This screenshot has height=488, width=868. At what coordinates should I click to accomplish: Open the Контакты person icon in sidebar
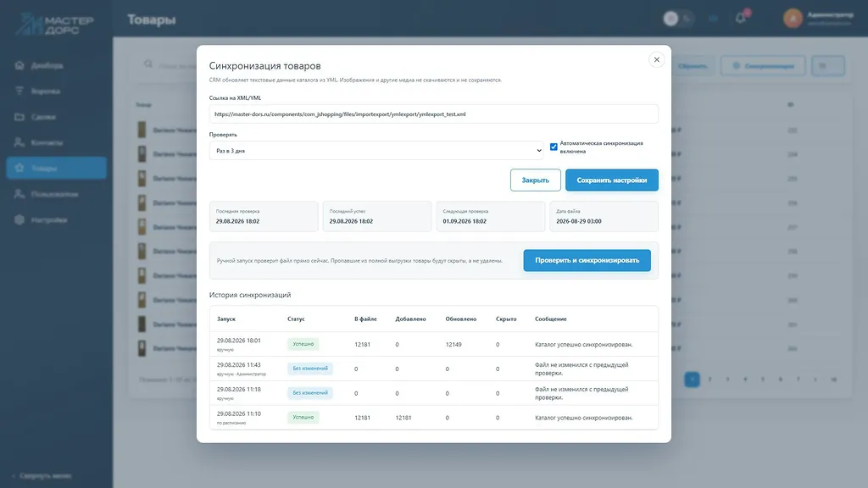[x=19, y=142]
